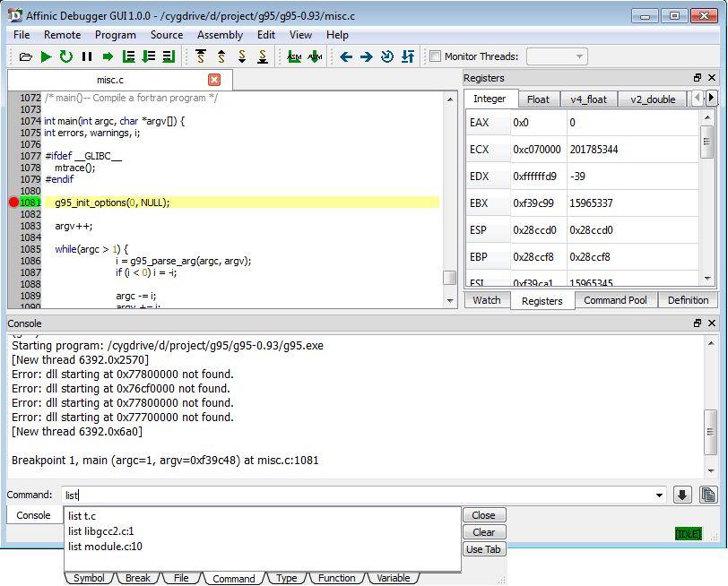Pause execution with the pause icon
Image resolution: width=728 pixels, height=586 pixels.
click(87, 56)
